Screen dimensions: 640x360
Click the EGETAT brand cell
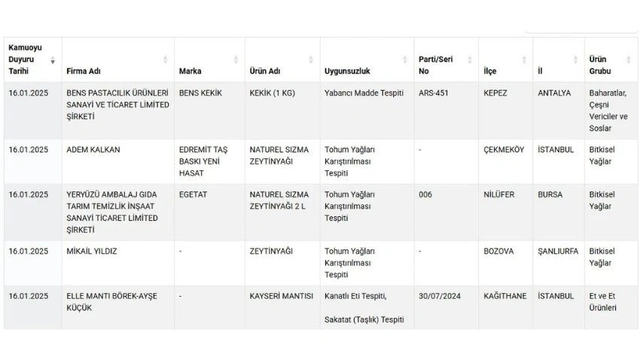209,212
